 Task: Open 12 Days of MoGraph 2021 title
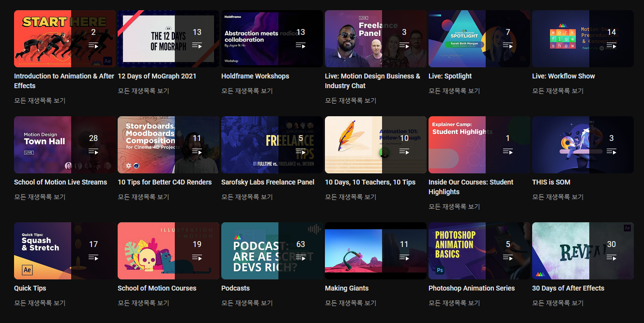[x=157, y=76]
